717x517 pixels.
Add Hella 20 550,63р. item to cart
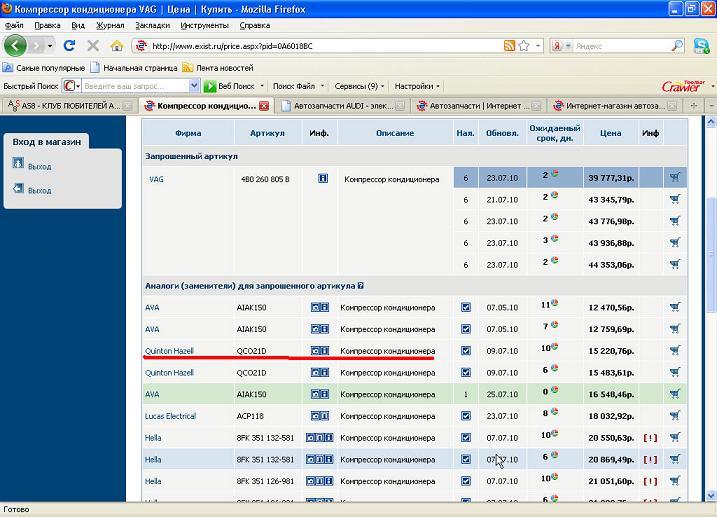pyautogui.click(x=675, y=437)
